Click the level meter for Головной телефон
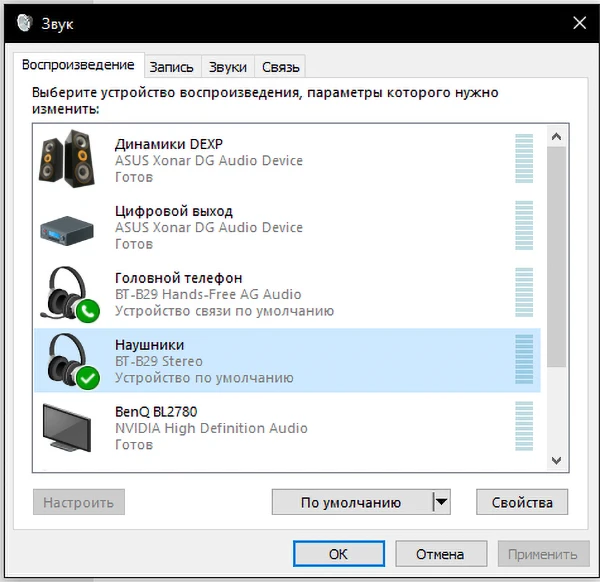This screenshot has width=600, height=582. (x=524, y=292)
